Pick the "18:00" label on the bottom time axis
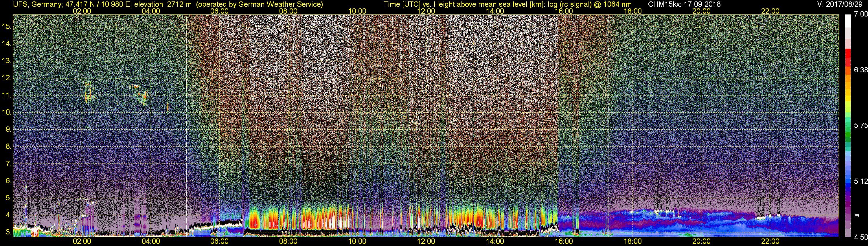 pyautogui.click(x=632, y=241)
